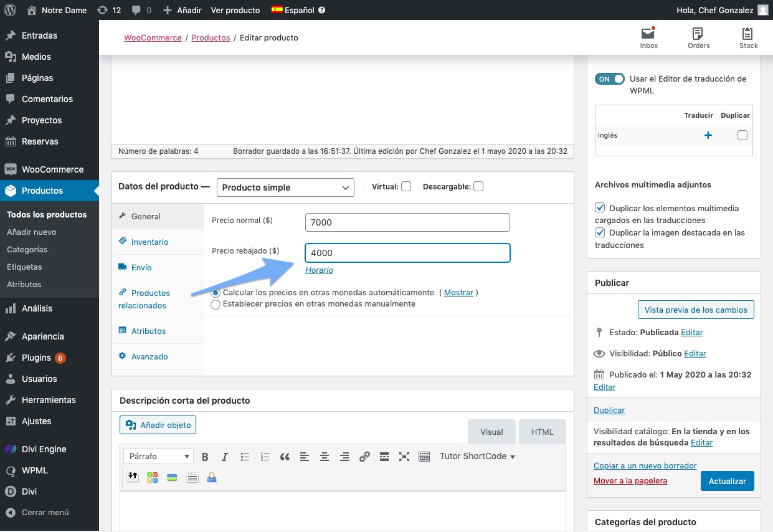This screenshot has height=532, width=773.
Task: Click the plus icon to translate to Inglés
Action: 708,135
